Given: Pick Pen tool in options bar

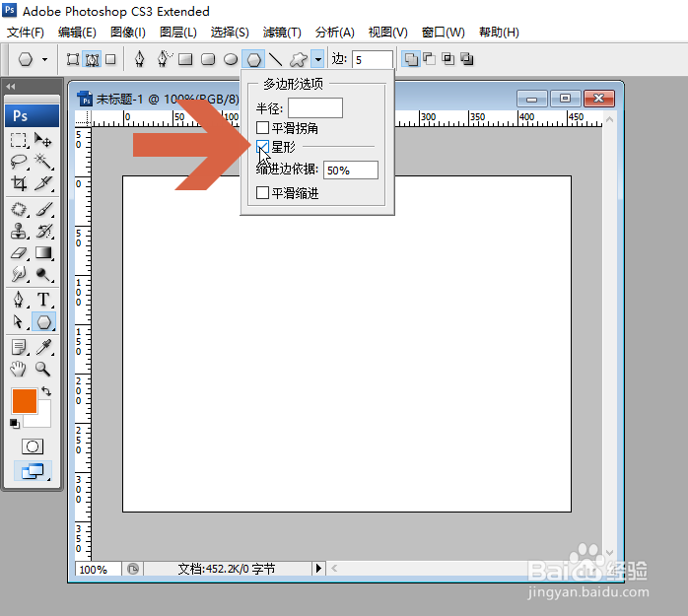Looking at the screenshot, I should 140,59.
